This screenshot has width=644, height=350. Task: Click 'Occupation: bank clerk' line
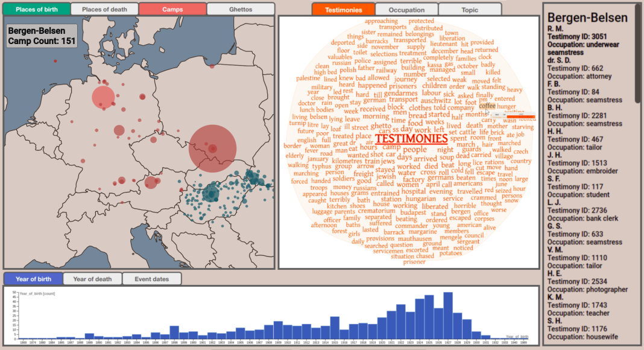coord(582,218)
